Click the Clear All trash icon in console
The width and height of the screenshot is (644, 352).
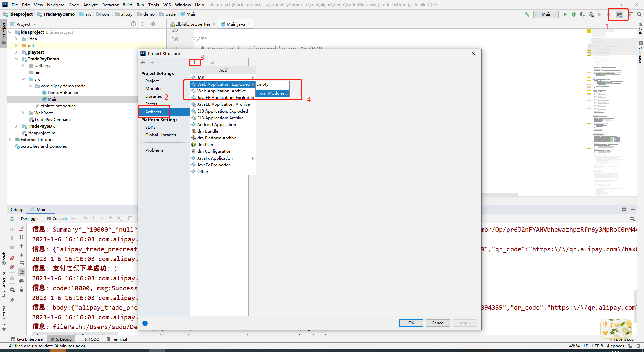tap(22, 290)
